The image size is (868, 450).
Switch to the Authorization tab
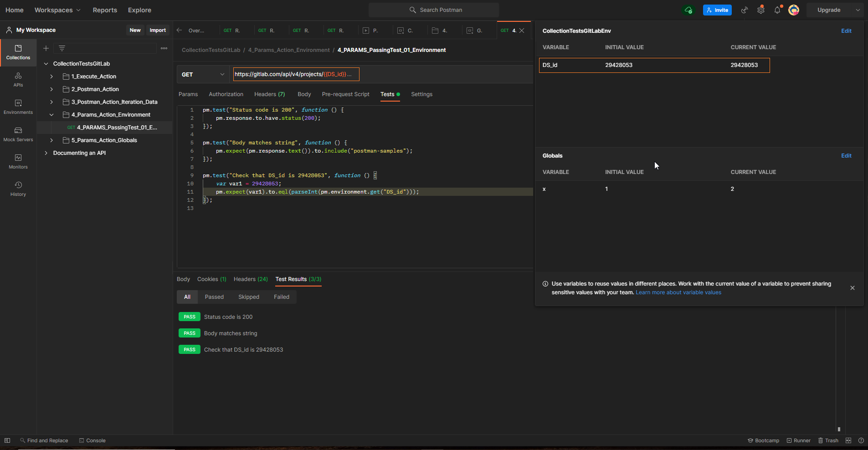[226, 94]
